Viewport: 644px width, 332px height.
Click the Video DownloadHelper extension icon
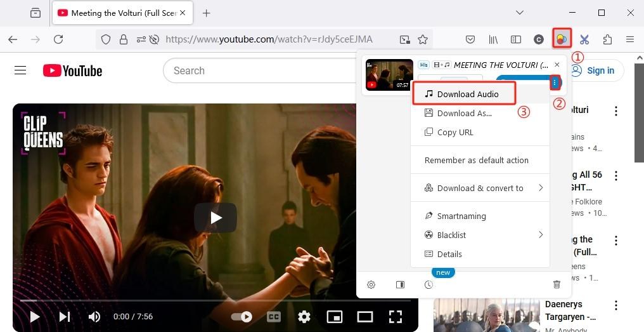pyautogui.click(x=562, y=39)
